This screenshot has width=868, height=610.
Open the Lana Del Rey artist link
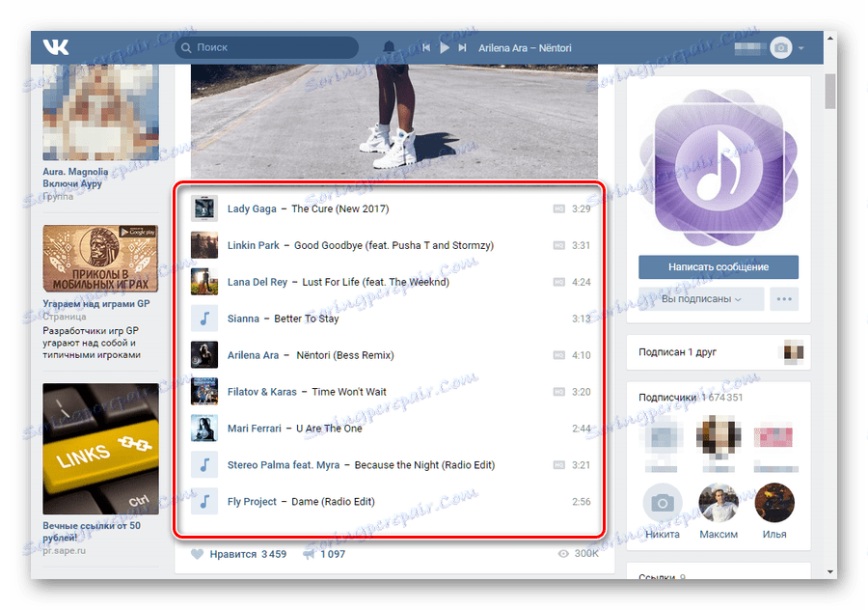coord(258,282)
